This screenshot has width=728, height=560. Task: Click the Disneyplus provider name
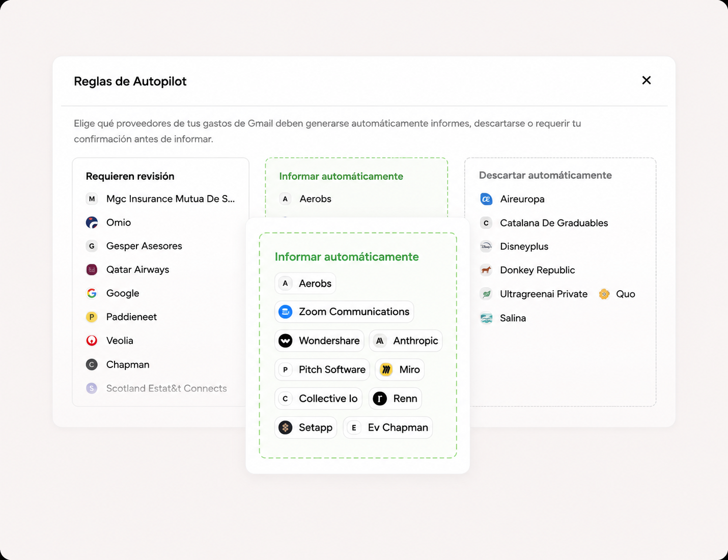[x=524, y=246]
